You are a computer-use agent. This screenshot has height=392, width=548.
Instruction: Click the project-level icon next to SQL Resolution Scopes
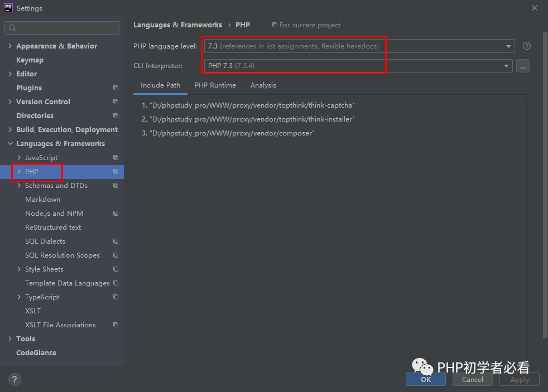tap(116, 255)
